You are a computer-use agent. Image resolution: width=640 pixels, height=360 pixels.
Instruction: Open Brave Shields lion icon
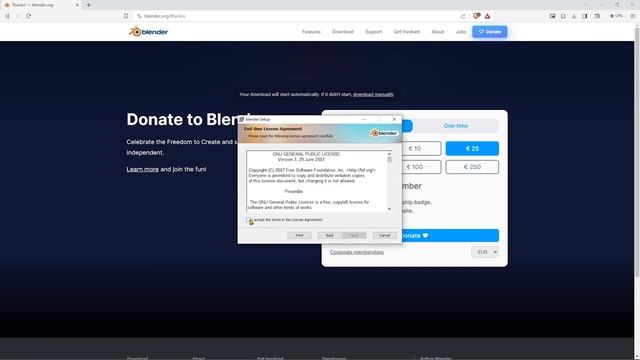pos(476,16)
